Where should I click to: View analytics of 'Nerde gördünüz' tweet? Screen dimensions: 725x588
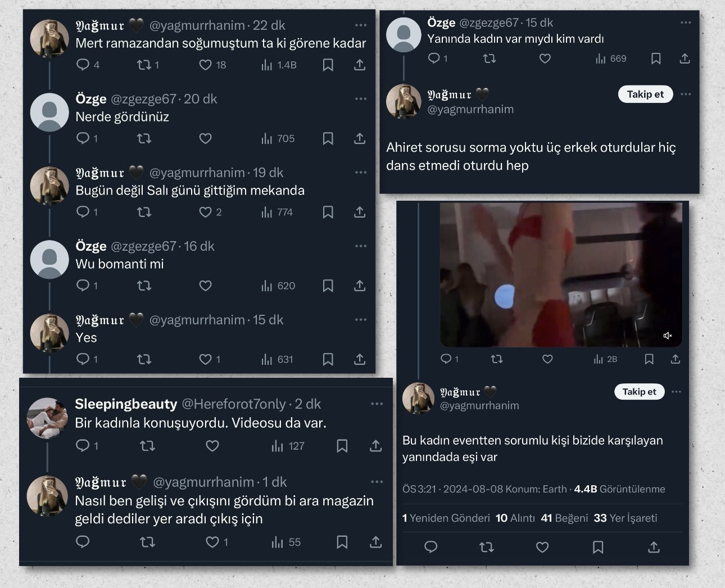268,138
